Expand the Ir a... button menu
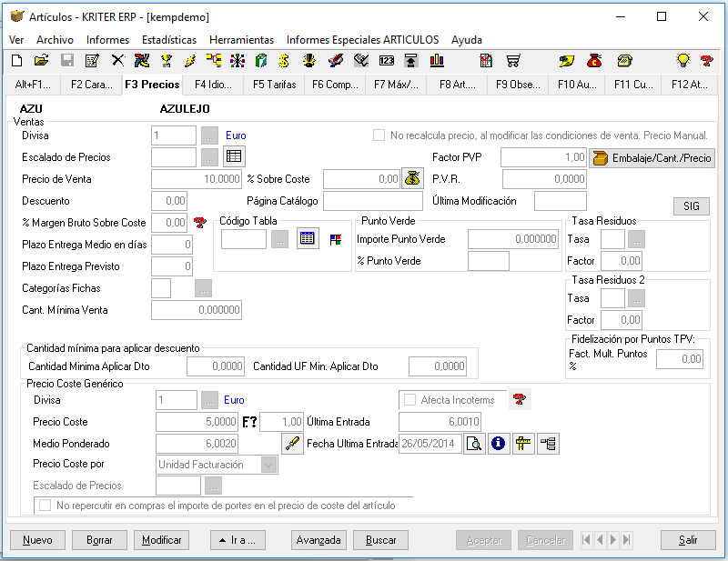This screenshot has width=728, height=561. (238, 540)
